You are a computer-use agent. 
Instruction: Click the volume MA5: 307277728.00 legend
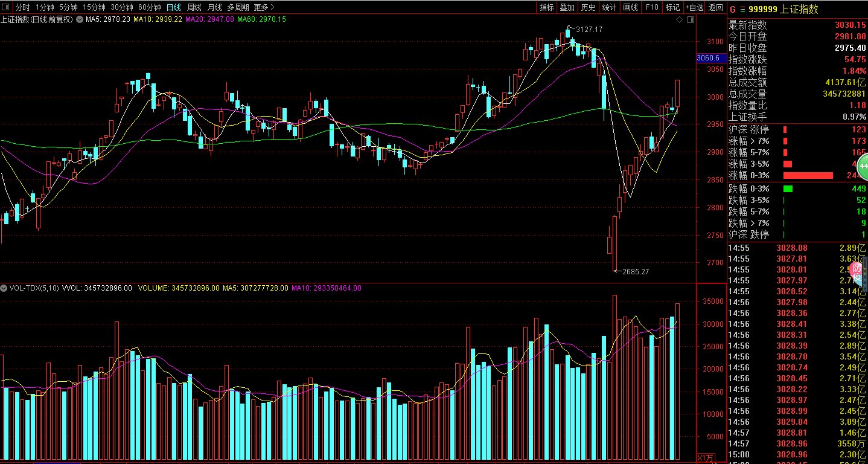(255, 288)
